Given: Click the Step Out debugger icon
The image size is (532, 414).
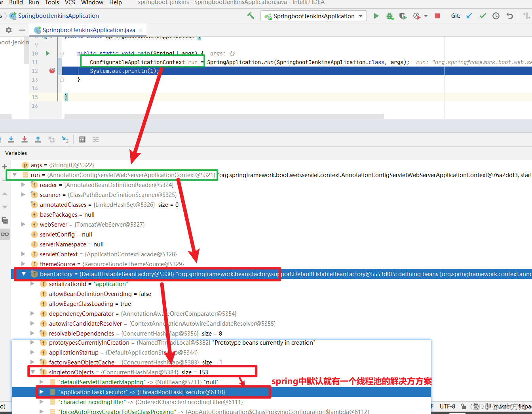Looking at the screenshot, I should (38, 139).
